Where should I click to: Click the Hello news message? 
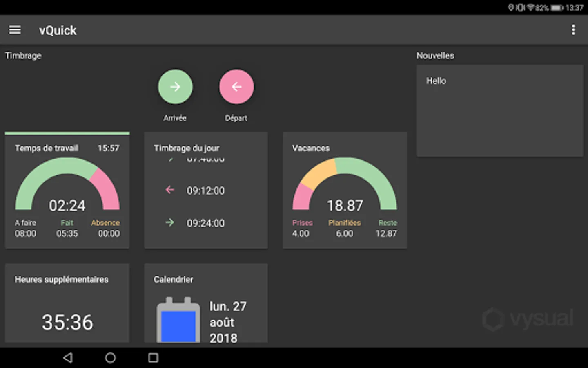point(436,81)
